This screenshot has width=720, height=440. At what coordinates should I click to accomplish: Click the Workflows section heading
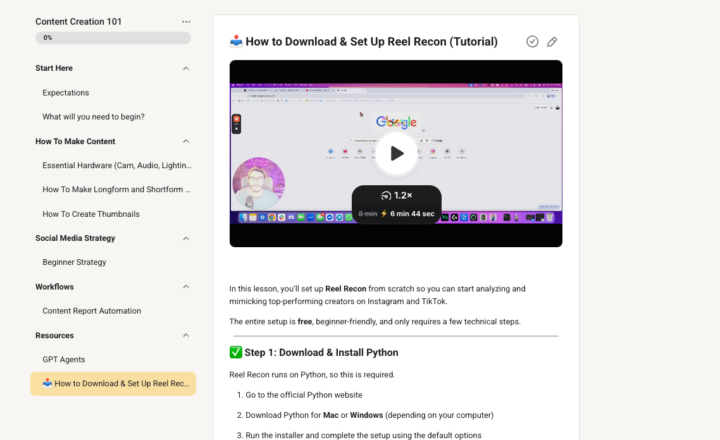coord(54,287)
